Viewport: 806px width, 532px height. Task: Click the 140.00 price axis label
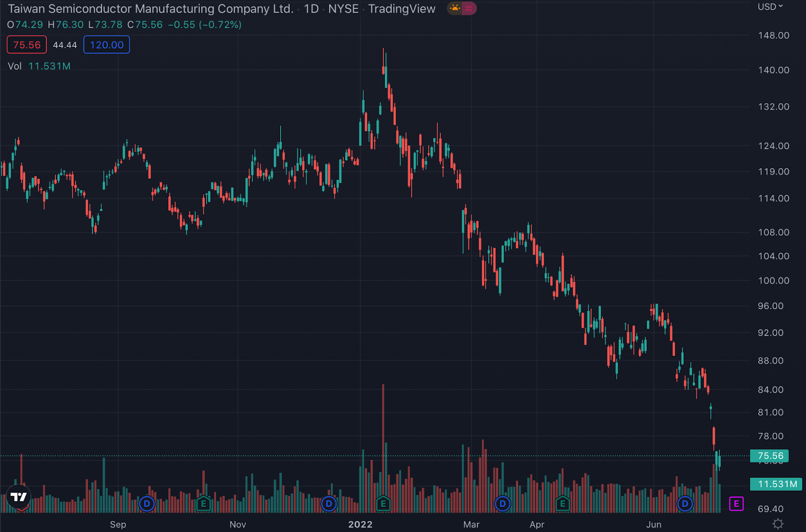click(773, 70)
